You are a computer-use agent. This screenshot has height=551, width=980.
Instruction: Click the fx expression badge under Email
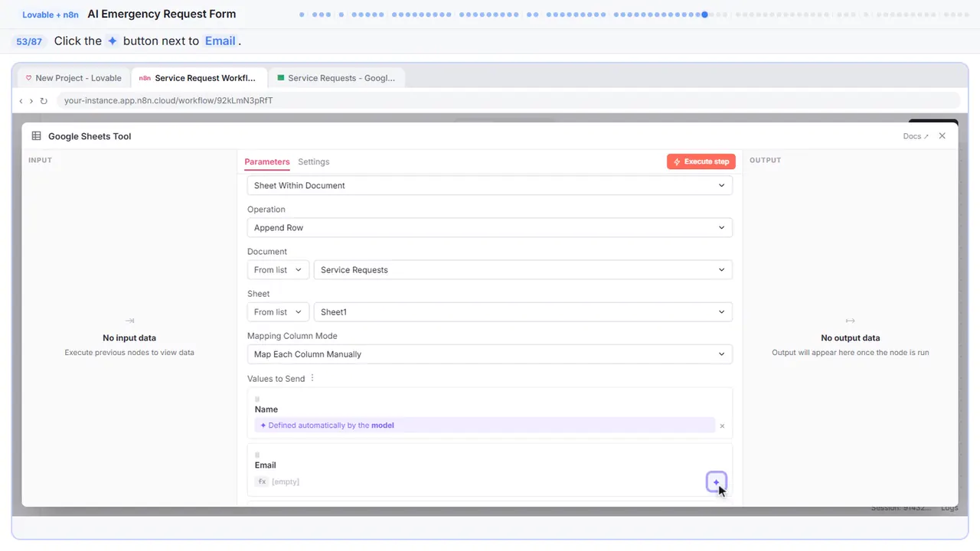point(262,481)
